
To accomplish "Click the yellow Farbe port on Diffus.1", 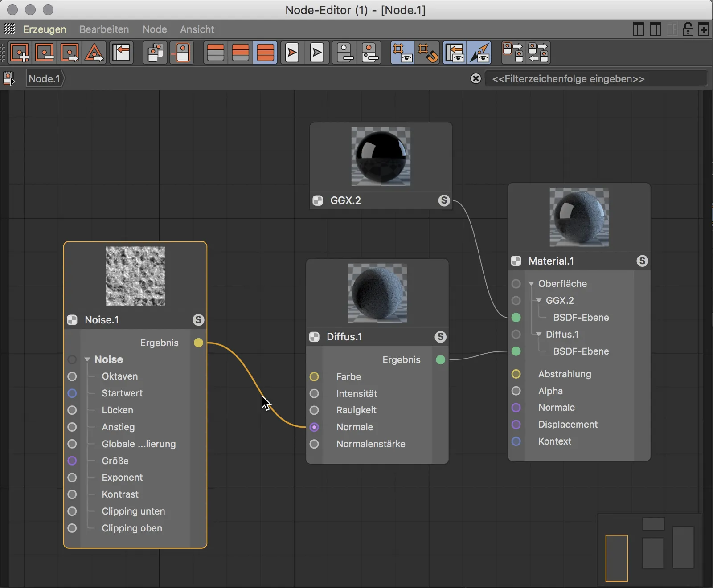I will tap(314, 376).
